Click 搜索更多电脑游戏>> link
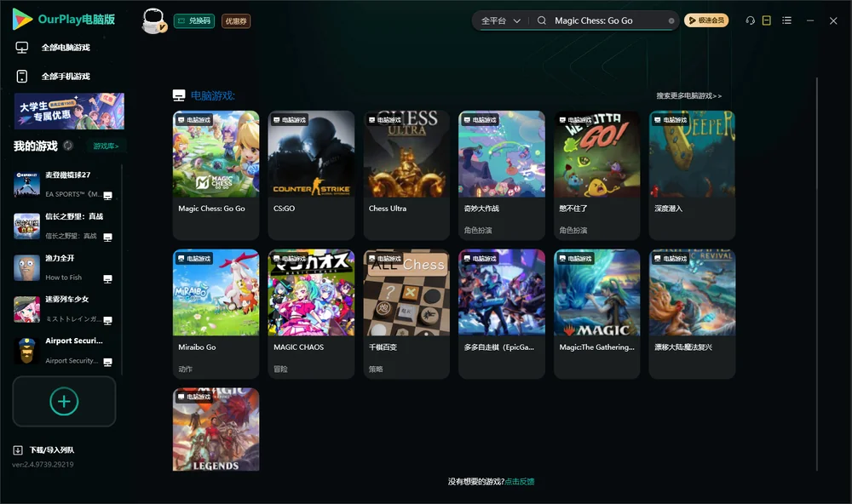Image resolution: width=852 pixels, height=504 pixels. tap(688, 95)
